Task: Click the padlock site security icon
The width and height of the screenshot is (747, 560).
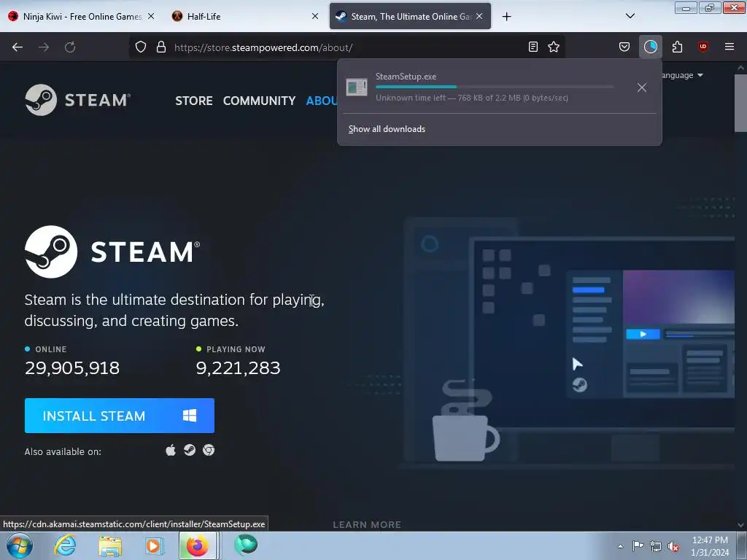Action: [x=161, y=47]
